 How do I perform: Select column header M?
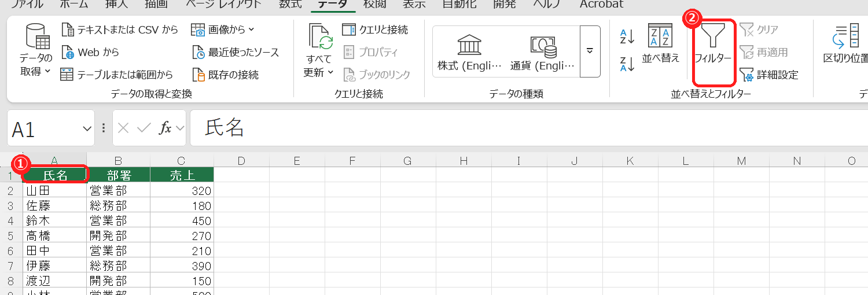tap(741, 160)
